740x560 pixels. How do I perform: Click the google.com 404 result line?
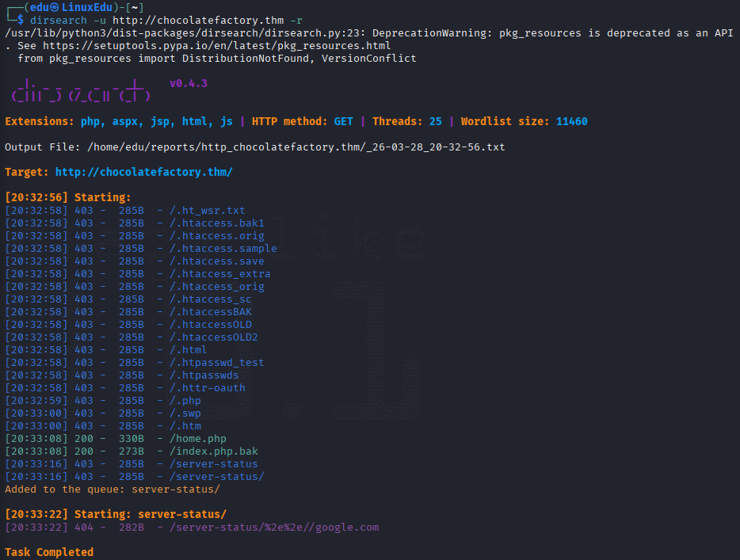192,528
